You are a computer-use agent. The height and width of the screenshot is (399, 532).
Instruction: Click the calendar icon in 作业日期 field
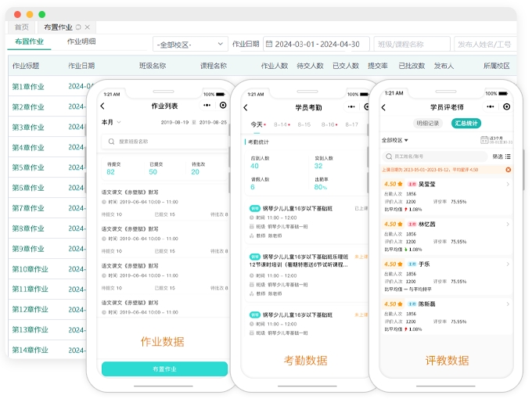(269, 44)
